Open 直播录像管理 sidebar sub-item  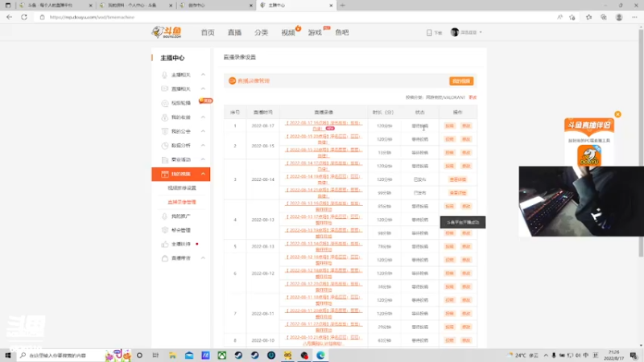(x=182, y=202)
